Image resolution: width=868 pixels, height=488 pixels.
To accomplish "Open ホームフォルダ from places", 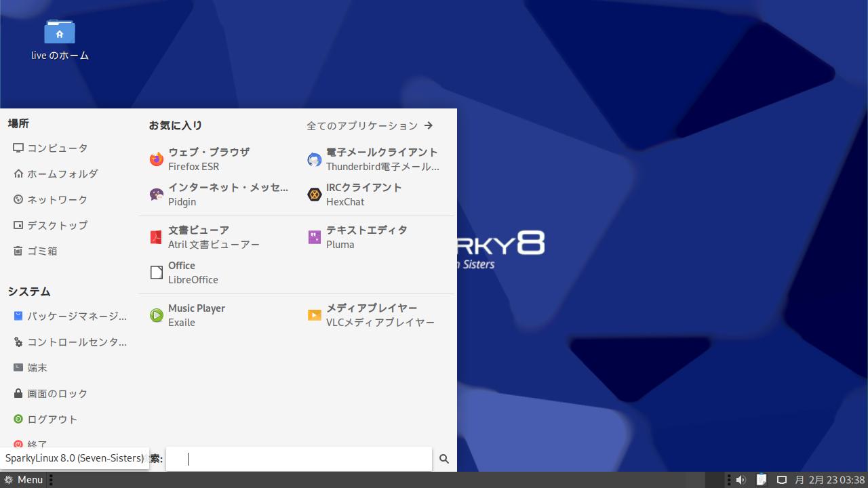I will [62, 174].
